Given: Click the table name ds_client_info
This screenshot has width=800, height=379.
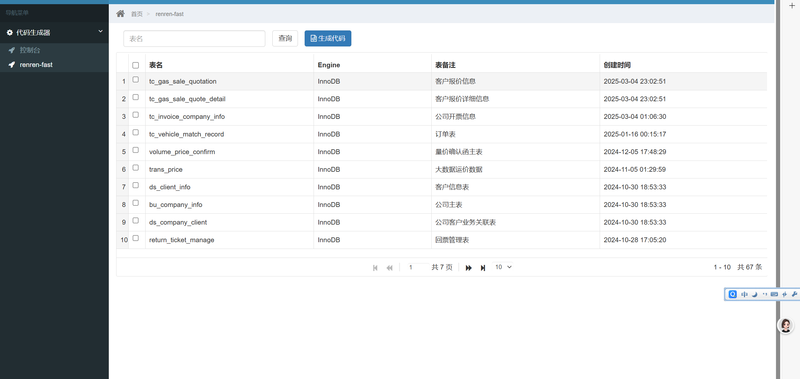Looking at the screenshot, I should pyautogui.click(x=170, y=187).
